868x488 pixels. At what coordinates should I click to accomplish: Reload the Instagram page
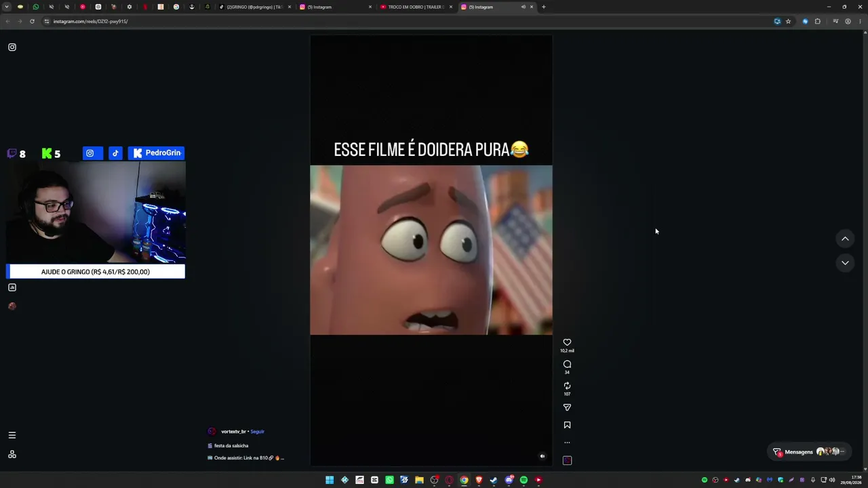pyautogui.click(x=32, y=21)
